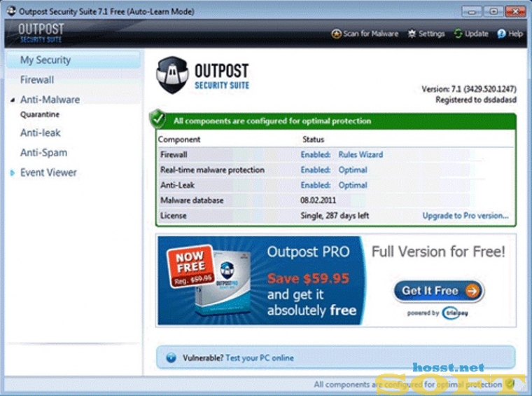This screenshot has width=532, height=396.
Task: Click the Scan for Malware label
Action: pyautogui.click(x=370, y=34)
